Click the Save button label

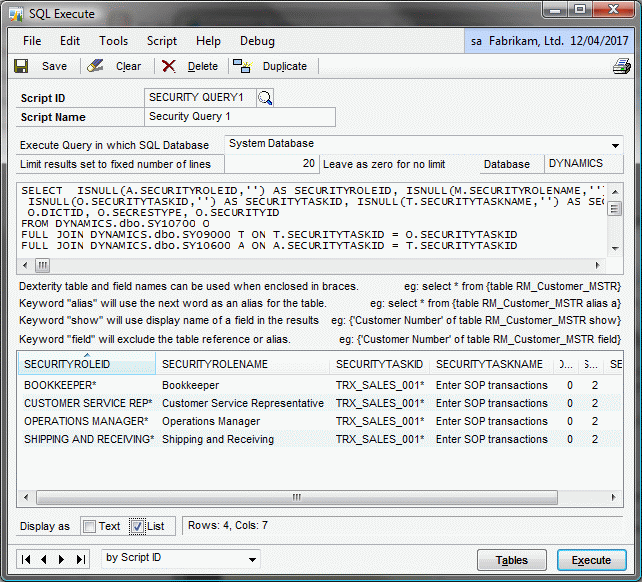54,66
